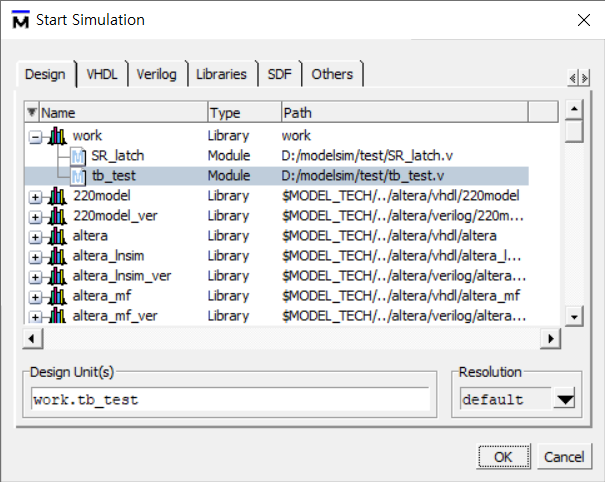Click the SR_latch module icon
Screen dimensions: 605x482
78,156
